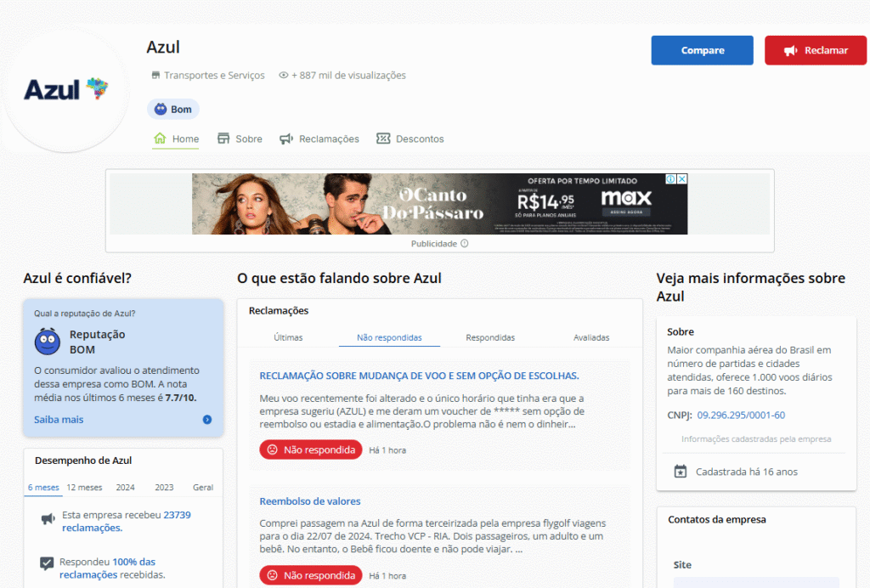Image resolution: width=870 pixels, height=588 pixels.
Task: Click the Azul company logo
Action: pyautogui.click(x=66, y=90)
